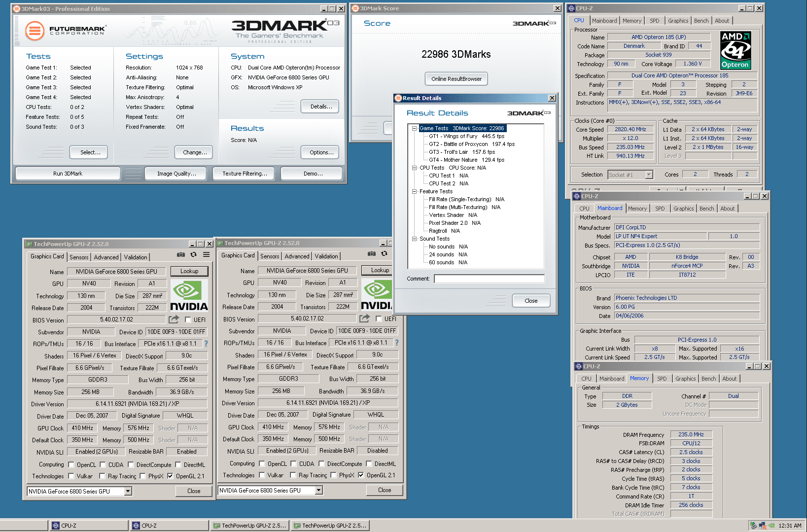Open GPU selection dropdown in left GPU-Z window

[128, 491]
